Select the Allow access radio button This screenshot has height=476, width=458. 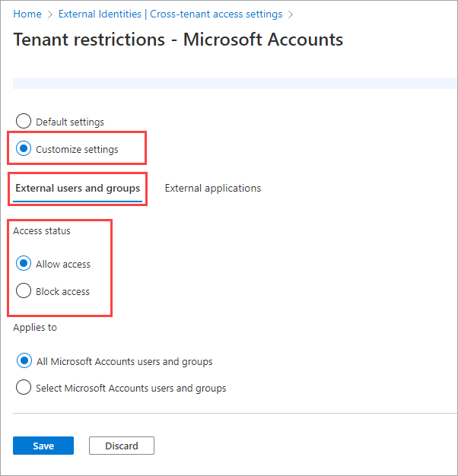tap(24, 264)
